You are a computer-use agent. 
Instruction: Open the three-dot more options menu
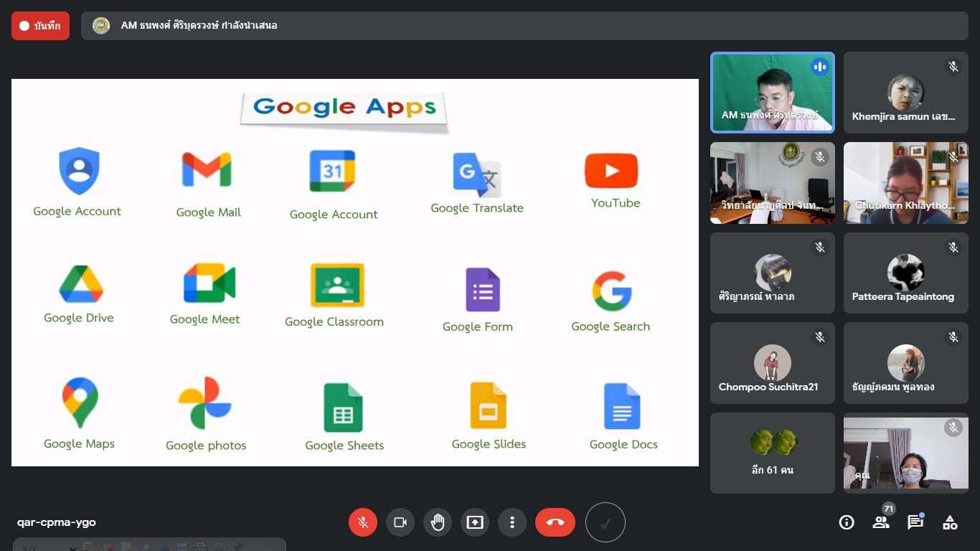click(x=512, y=522)
